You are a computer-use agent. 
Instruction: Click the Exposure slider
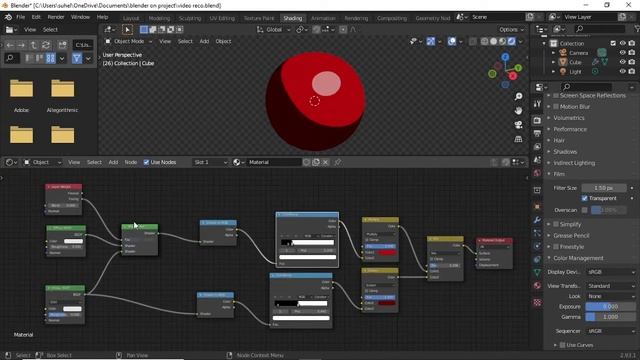[611, 307]
